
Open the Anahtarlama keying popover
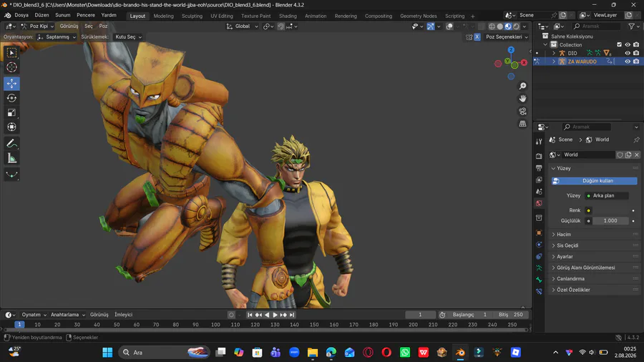pyautogui.click(x=68, y=315)
